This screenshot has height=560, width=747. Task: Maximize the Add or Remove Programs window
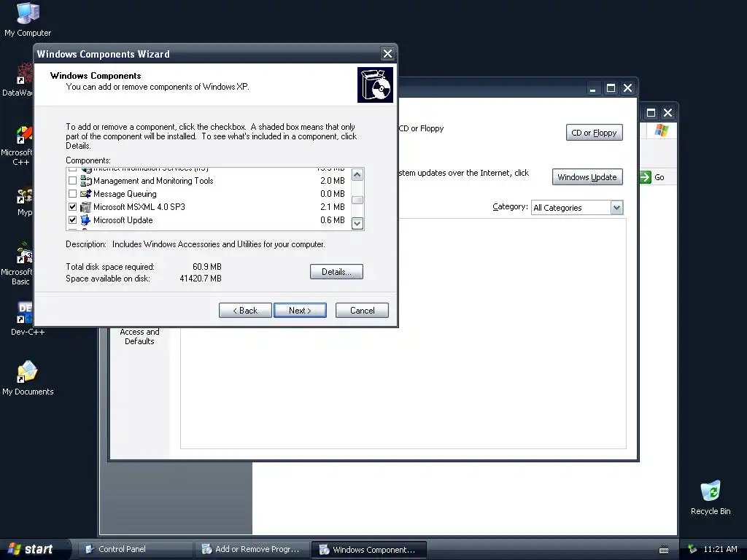(611, 88)
